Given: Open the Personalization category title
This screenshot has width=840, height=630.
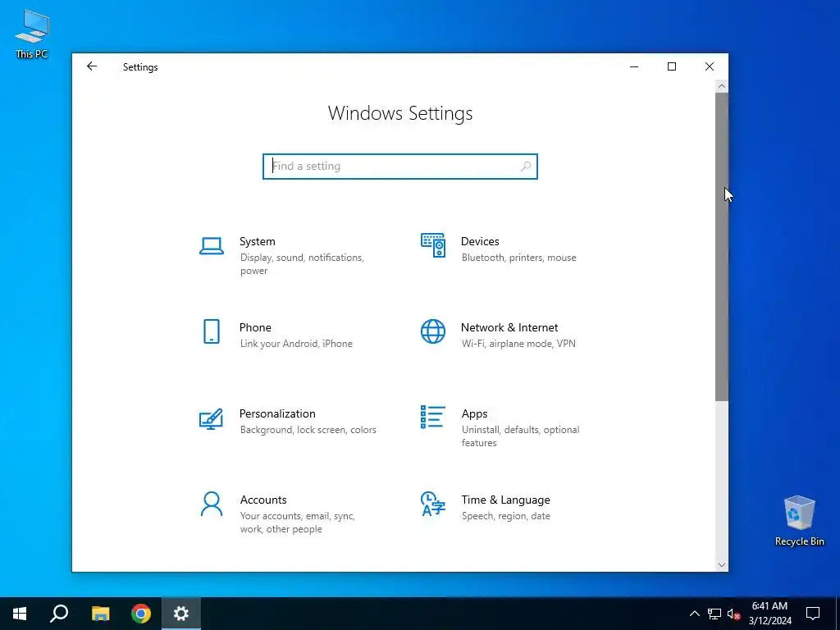Looking at the screenshot, I should click(277, 413).
